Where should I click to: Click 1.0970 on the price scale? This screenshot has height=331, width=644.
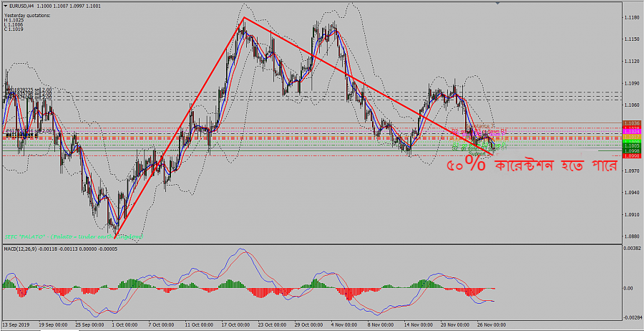[x=631, y=171]
